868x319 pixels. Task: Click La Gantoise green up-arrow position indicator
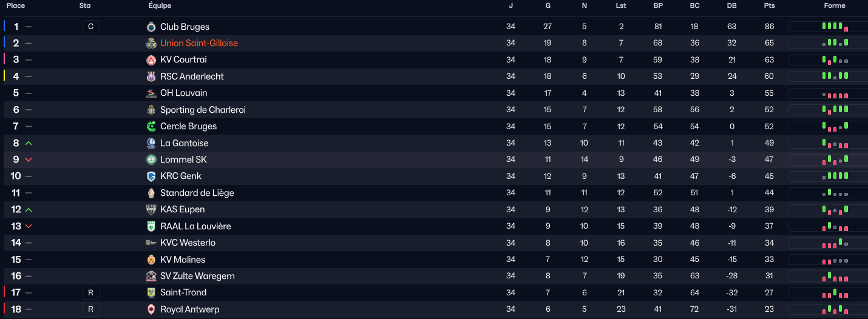point(29,143)
